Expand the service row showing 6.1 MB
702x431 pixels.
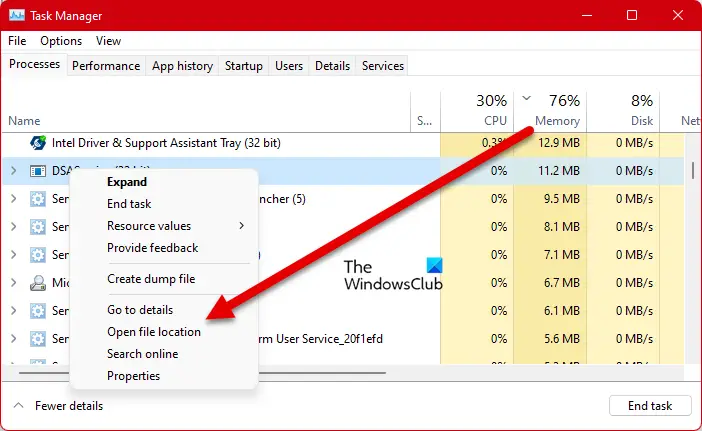coord(13,311)
